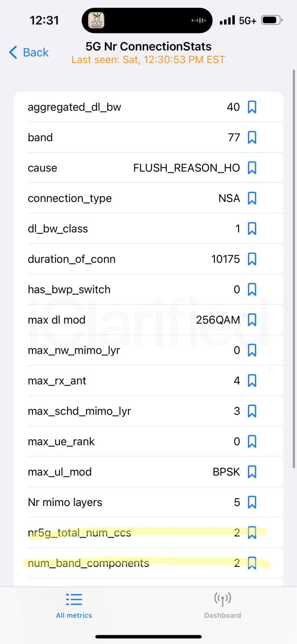Bookmark max_ul_mod BPSK metric
Screen dimensions: 297x644
point(252,472)
